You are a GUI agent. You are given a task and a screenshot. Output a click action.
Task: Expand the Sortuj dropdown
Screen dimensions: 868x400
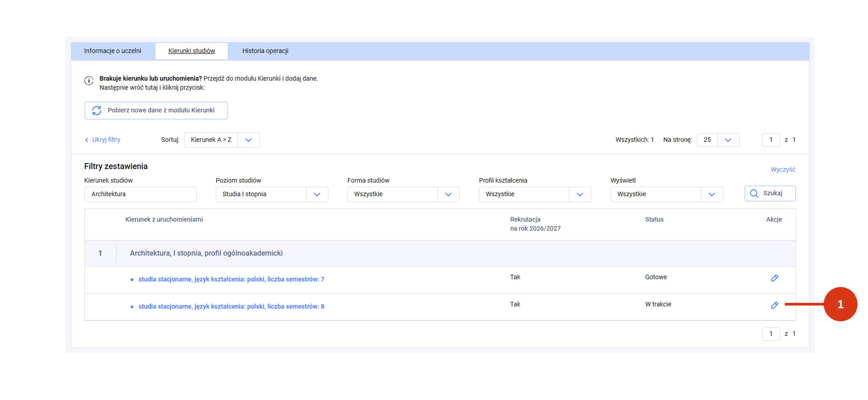[248, 140]
